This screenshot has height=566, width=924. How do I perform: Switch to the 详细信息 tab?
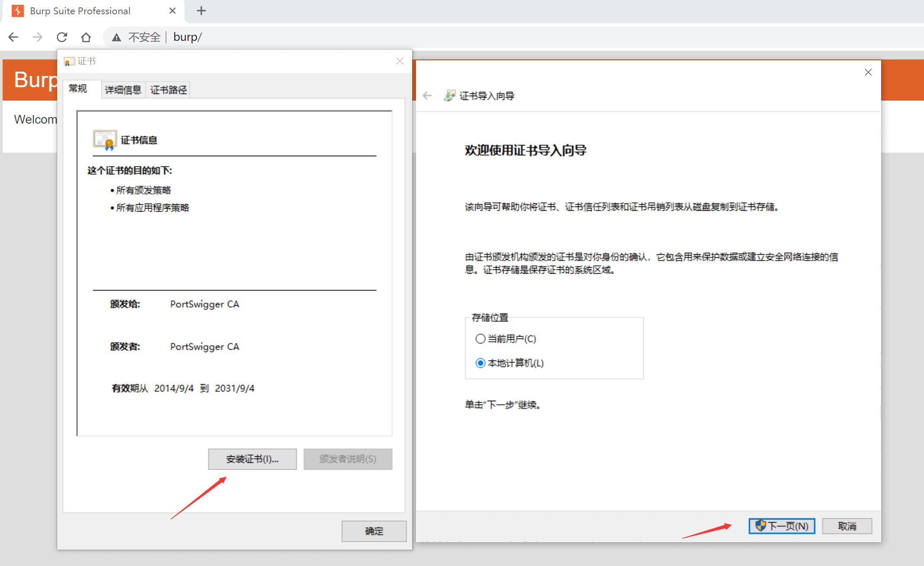coord(123,90)
